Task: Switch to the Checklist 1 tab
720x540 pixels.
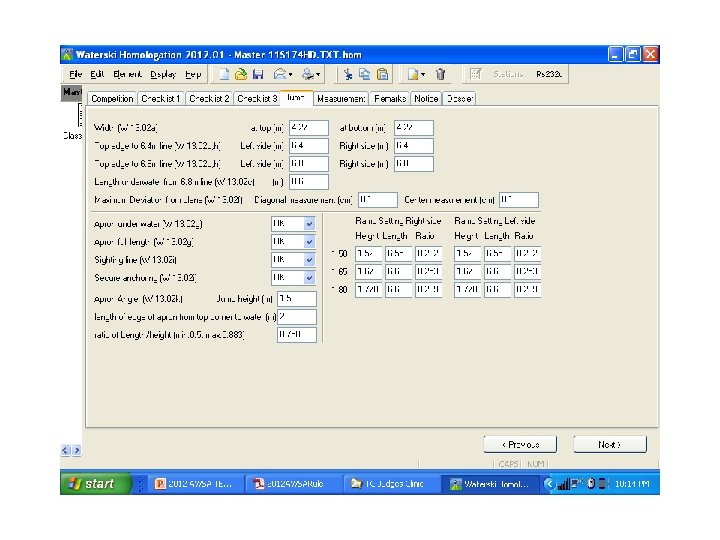Action: 160,99
